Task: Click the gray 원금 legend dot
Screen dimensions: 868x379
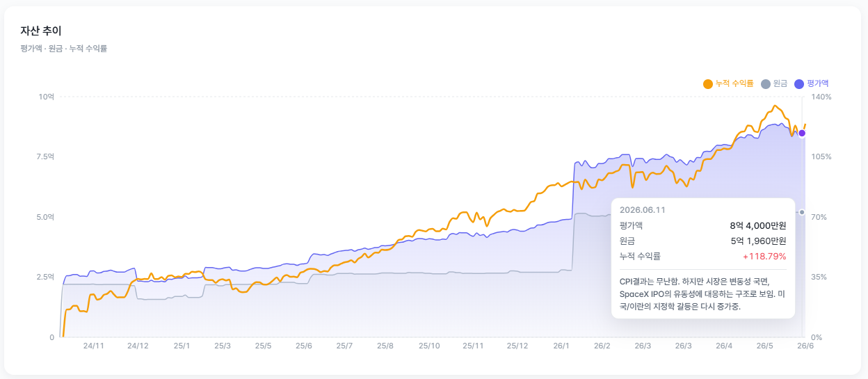Action: click(766, 83)
